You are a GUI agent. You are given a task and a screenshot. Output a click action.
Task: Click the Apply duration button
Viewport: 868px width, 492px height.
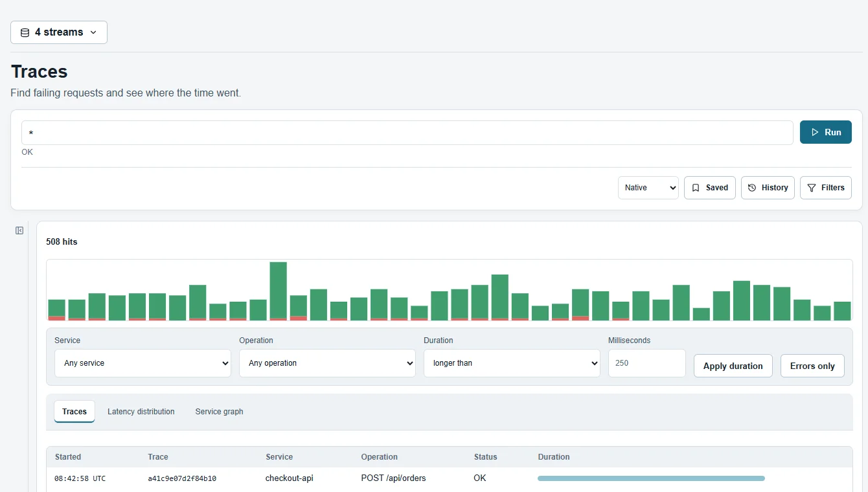[733, 366]
